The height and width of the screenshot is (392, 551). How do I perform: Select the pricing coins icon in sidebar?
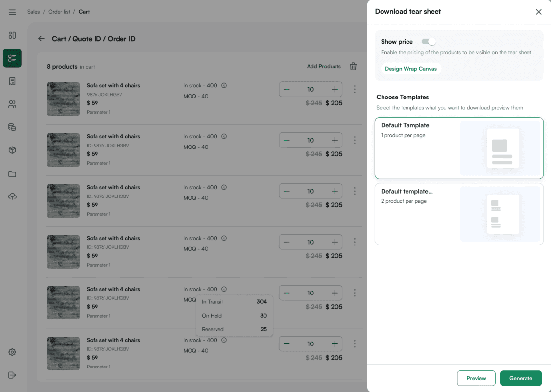coord(12,127)
